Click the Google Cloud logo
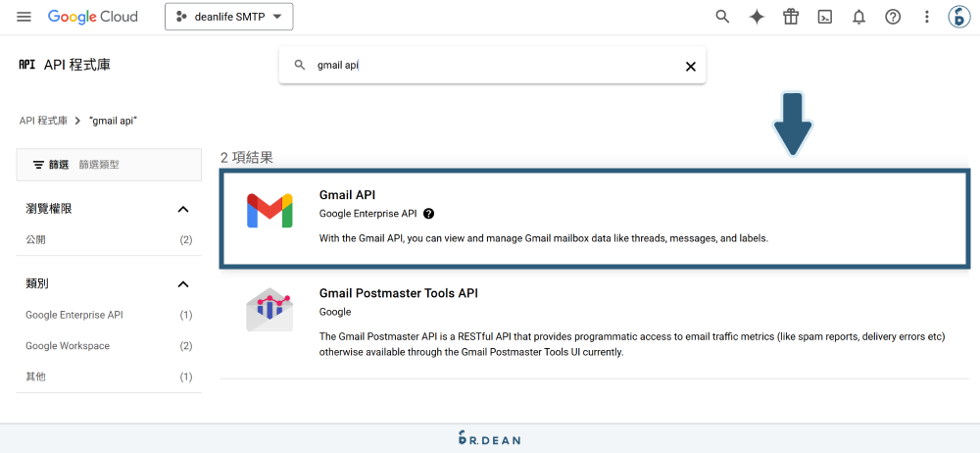This screenshot has height=453, width=980. (92, 17)
